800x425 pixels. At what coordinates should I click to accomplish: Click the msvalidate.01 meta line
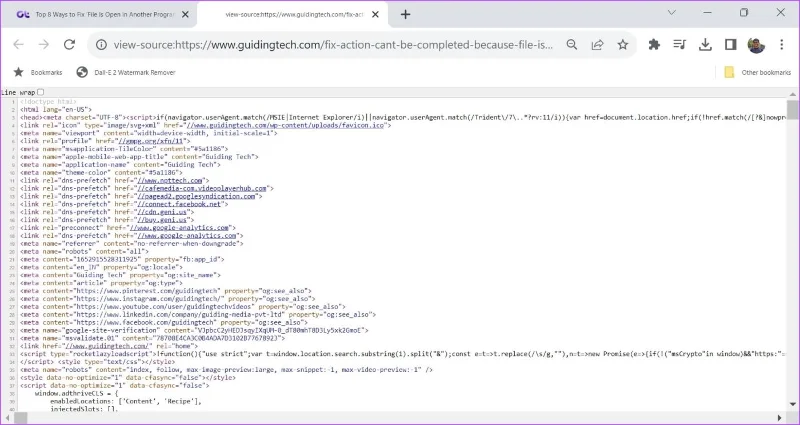(153, 338)
